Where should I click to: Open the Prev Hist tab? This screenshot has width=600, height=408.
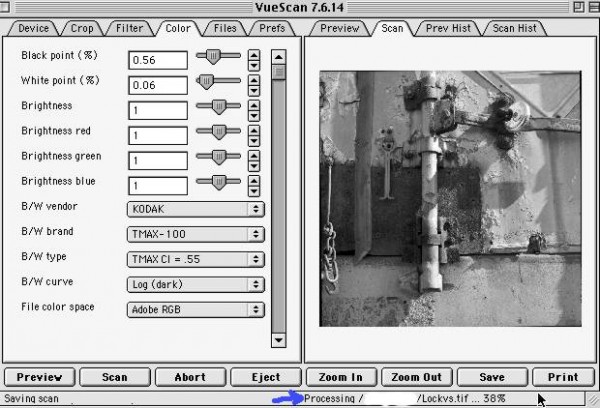tap(448, 28)
